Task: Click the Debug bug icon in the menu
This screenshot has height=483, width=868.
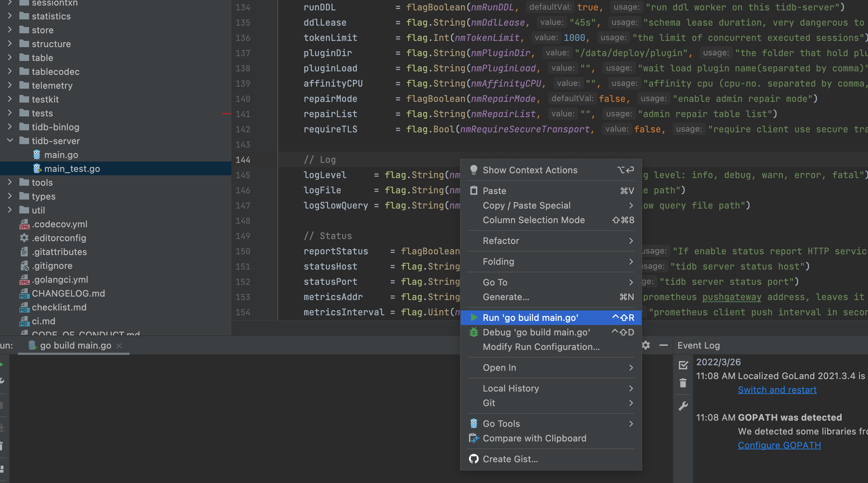Action: [x=473, y=332]
